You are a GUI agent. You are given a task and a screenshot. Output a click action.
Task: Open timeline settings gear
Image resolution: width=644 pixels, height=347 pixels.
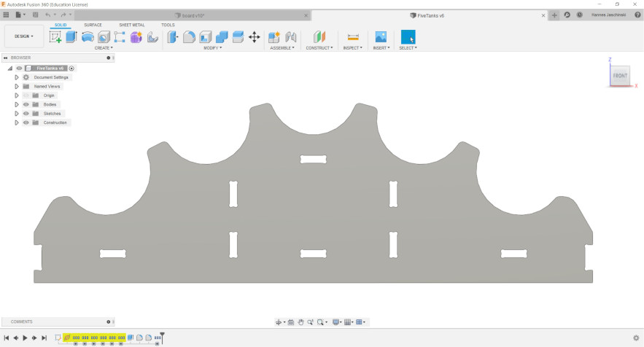[x=636, y=338]
